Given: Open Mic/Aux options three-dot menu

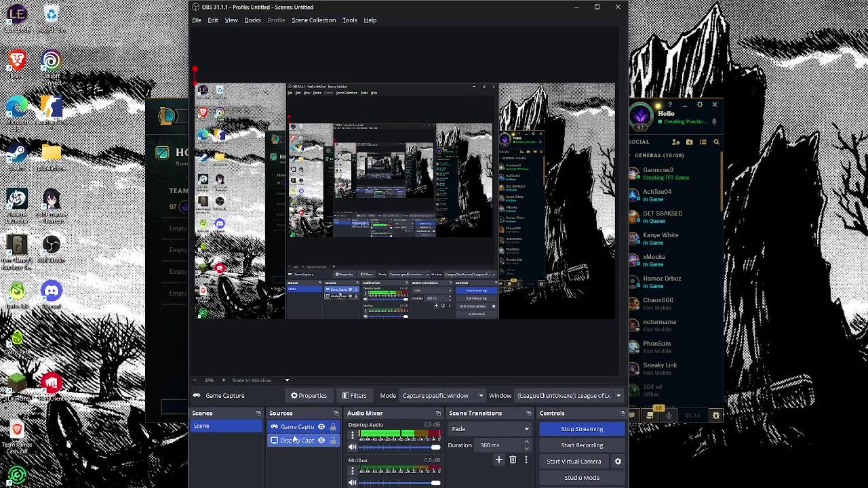Looking at the screenshot, I should (x=352, y=471).
